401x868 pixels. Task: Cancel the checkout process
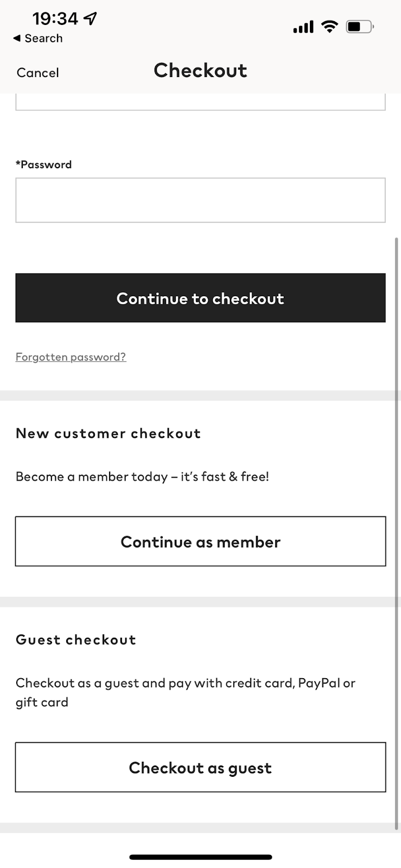coord(37,72)
